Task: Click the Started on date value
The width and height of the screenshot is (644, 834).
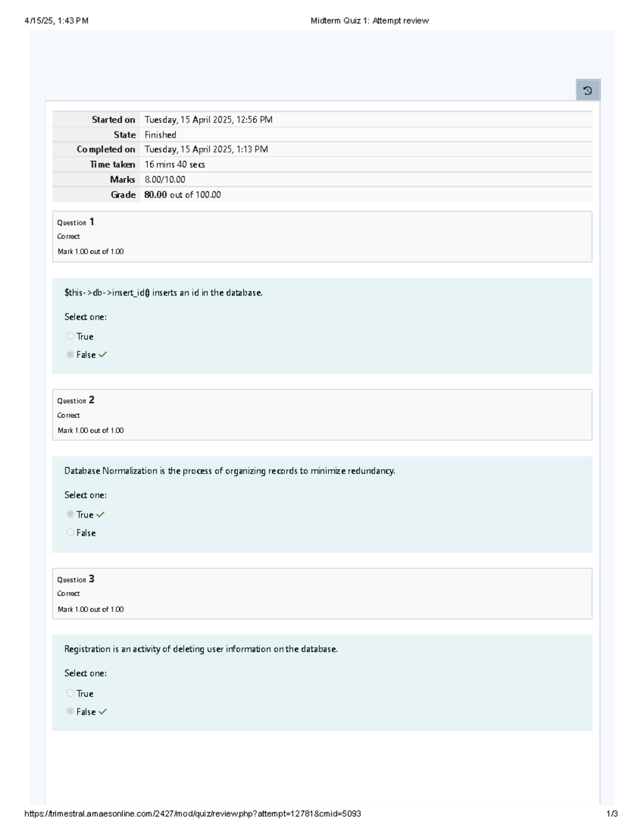Action: 208,120
